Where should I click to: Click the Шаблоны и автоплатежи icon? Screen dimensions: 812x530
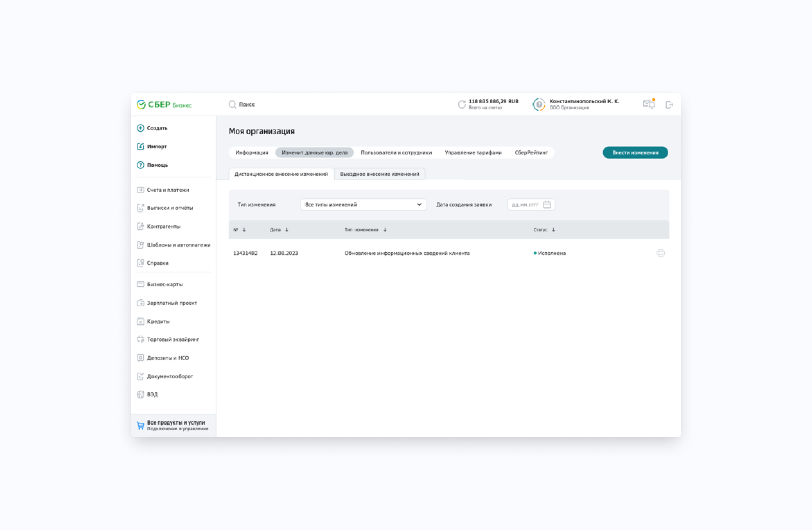coord(140,245)
